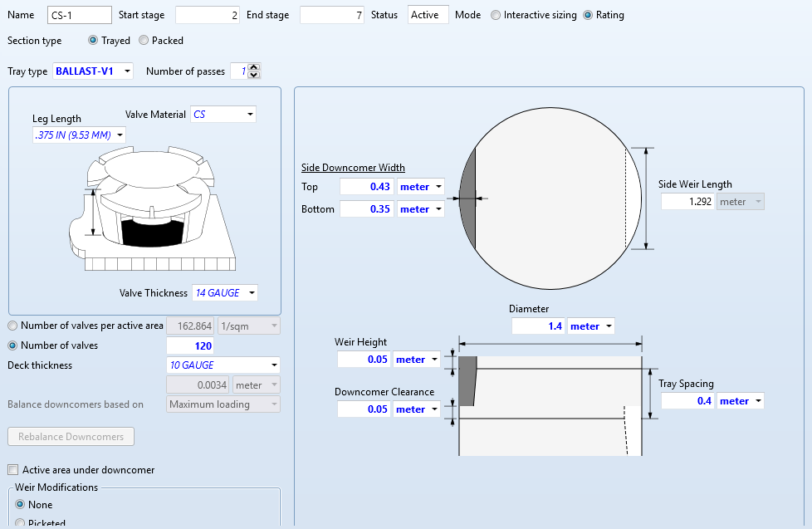Click the Start stage field

click(207, 15)
